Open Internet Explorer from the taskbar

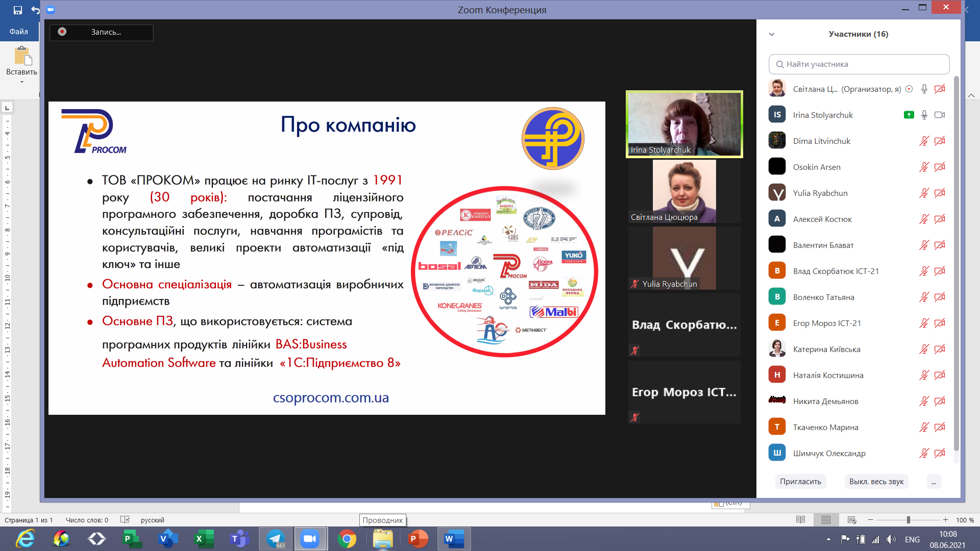tap(26, 539)
